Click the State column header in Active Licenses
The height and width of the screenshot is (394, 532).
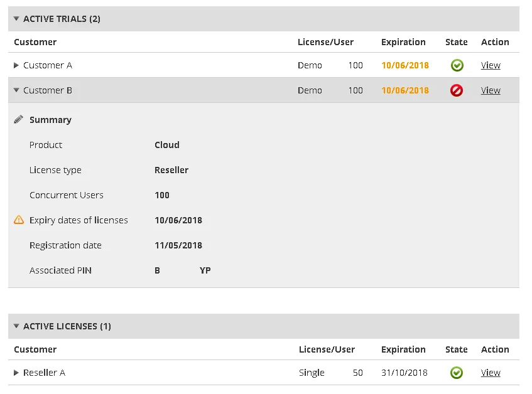click(x=457, y=349)
